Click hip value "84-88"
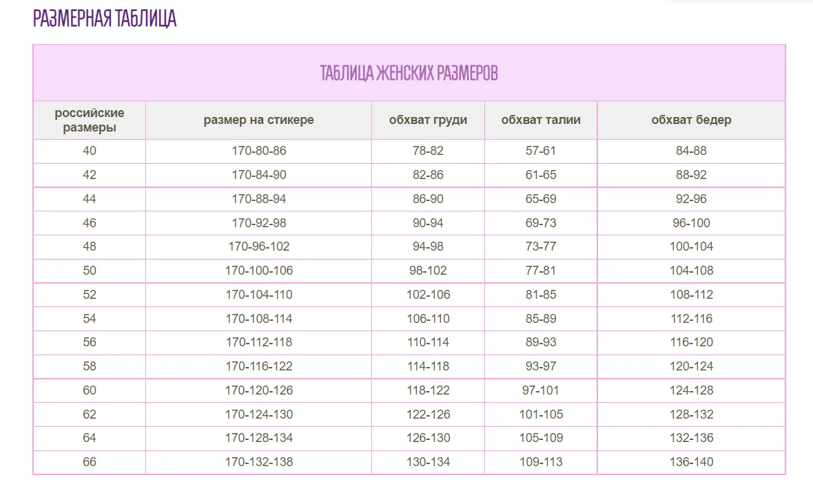Screen dimensions: 813x504 (691, 151)
